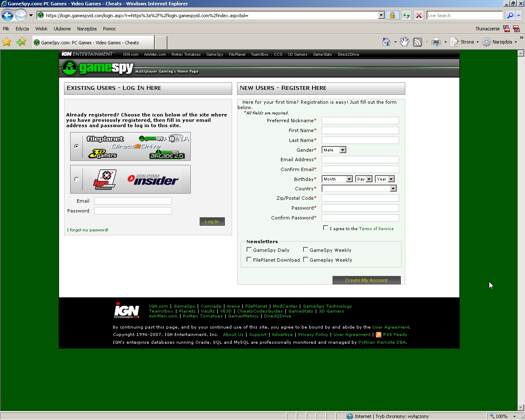Open Favorites Center star icon
The image size is (525, 420).
[7, 42]
